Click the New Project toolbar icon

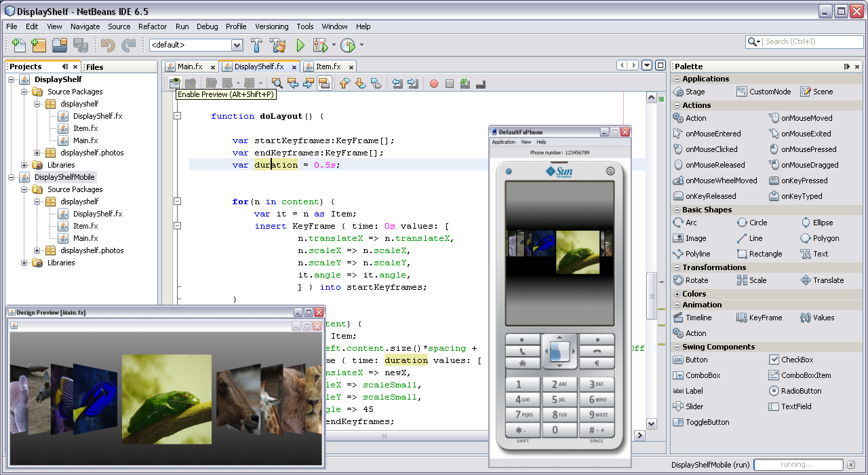39,45
